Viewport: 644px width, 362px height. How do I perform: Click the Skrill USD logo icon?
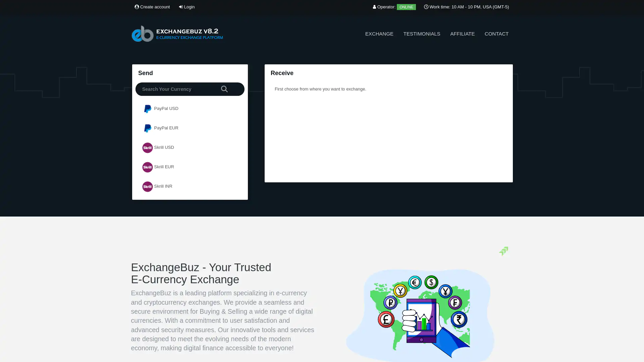pos(147,148)
